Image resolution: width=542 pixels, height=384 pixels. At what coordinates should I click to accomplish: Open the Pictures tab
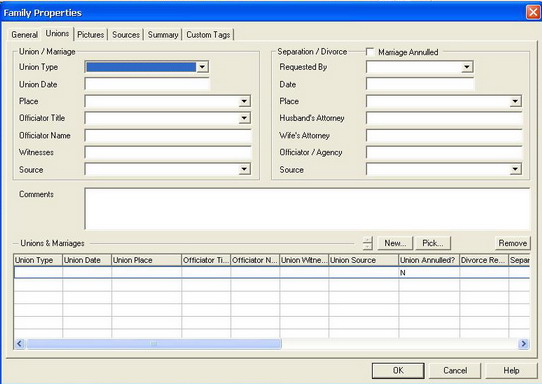click(91, 35)
